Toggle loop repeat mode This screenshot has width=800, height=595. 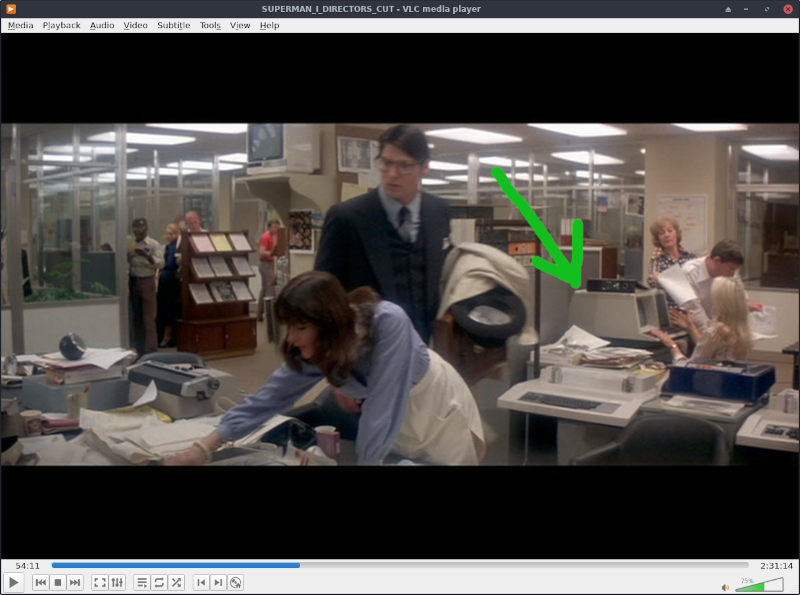[x=159, y=582]
